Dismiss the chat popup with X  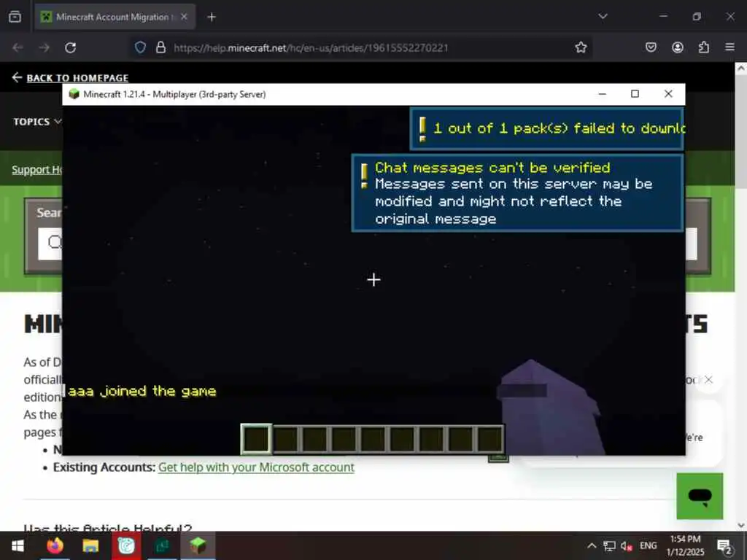[x=708, y=379]
